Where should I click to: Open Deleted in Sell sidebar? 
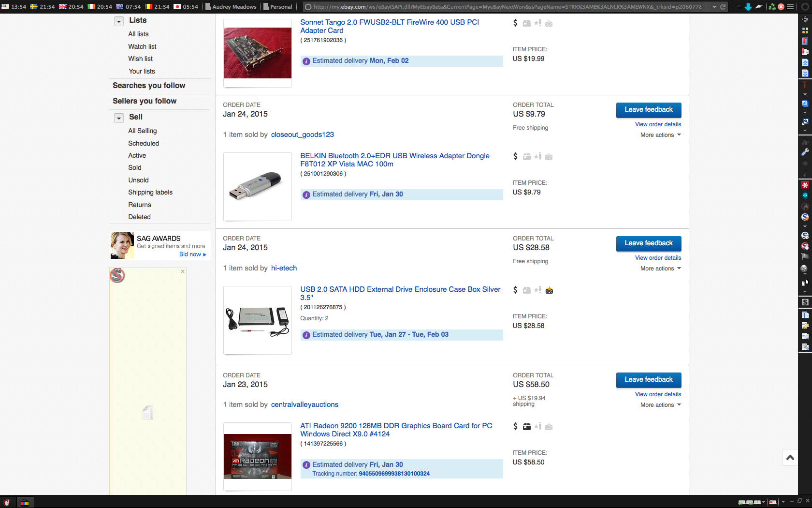[x=139, y=217]
